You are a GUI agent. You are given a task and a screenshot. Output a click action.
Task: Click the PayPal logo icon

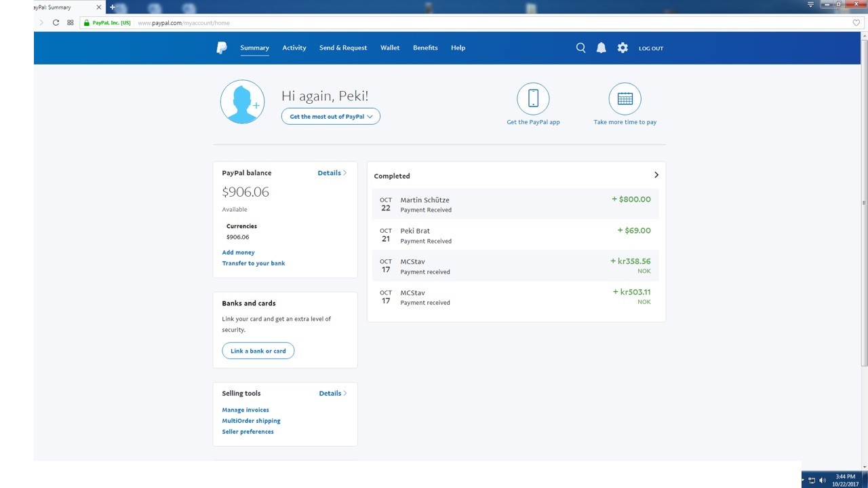[x=222, y=48]
